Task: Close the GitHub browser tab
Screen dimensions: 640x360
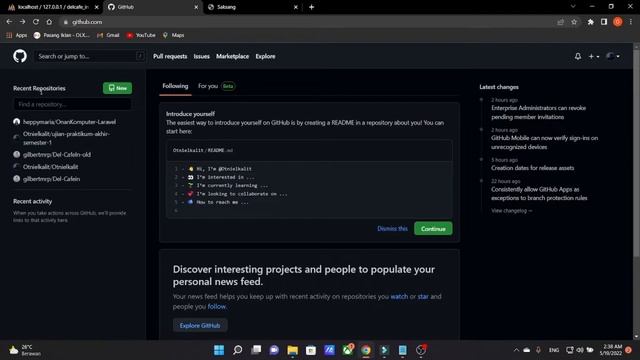Action: click(x=196, y=7)
